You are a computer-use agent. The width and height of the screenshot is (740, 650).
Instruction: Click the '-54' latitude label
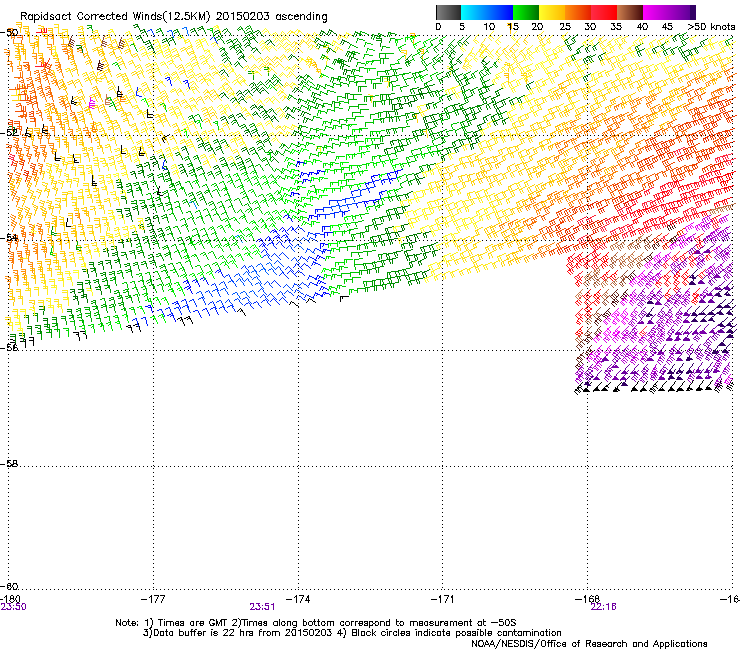9,237
